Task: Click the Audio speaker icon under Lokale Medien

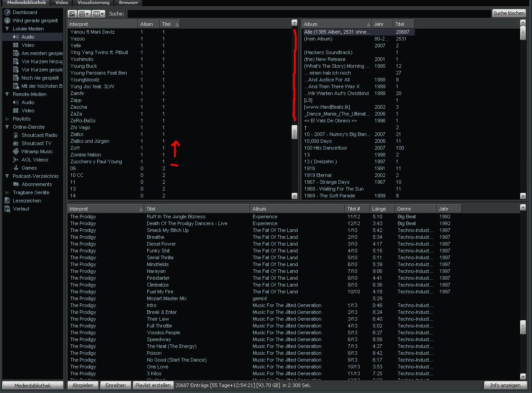Action: click(15, 37)
